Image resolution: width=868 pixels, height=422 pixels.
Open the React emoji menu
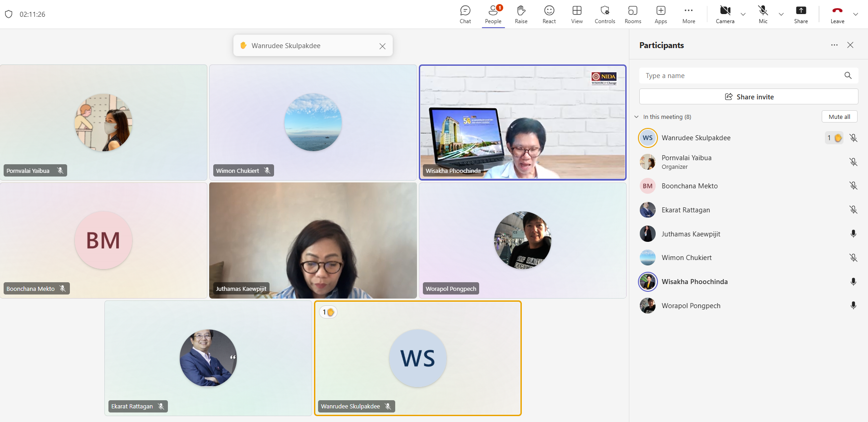pos(549,14)
